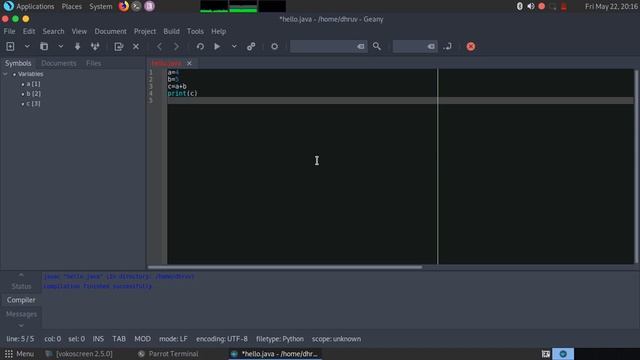
Task: Select the hello.java editor tab
Action: 167,63
